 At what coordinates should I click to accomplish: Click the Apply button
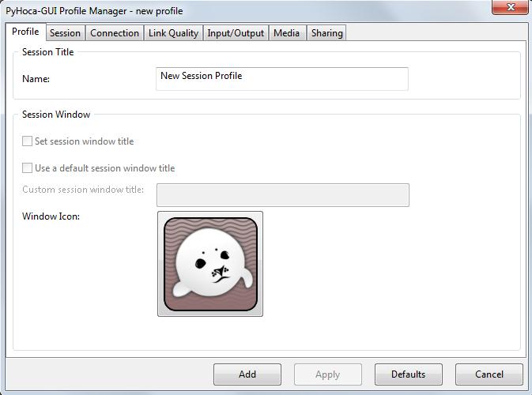328,374
